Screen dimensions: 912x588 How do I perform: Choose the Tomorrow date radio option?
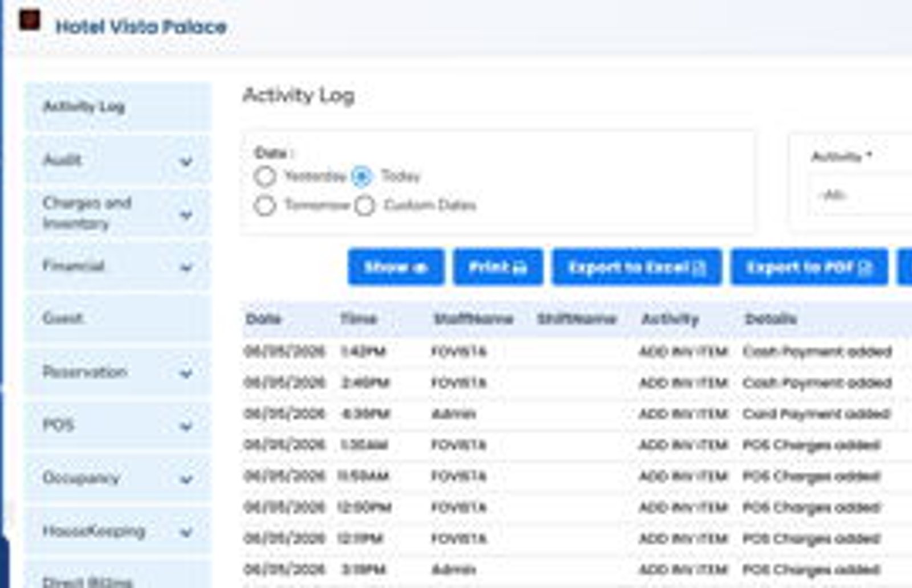(264, 206)
